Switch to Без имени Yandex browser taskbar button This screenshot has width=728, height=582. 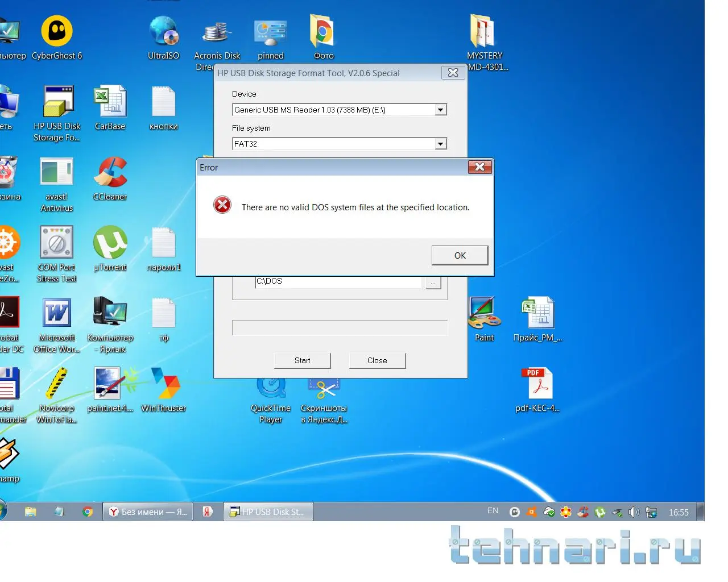[148, 512]
